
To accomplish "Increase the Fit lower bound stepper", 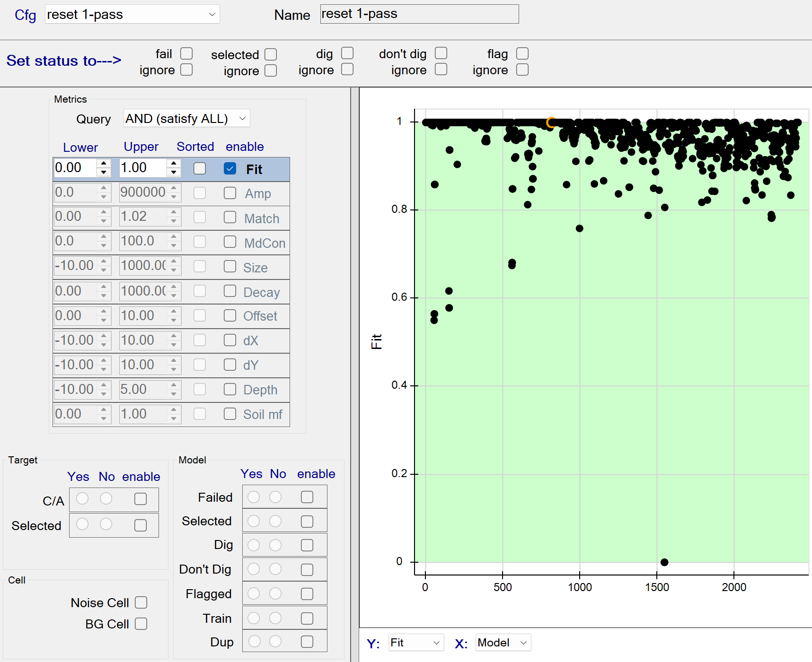I will coord(104,164).
